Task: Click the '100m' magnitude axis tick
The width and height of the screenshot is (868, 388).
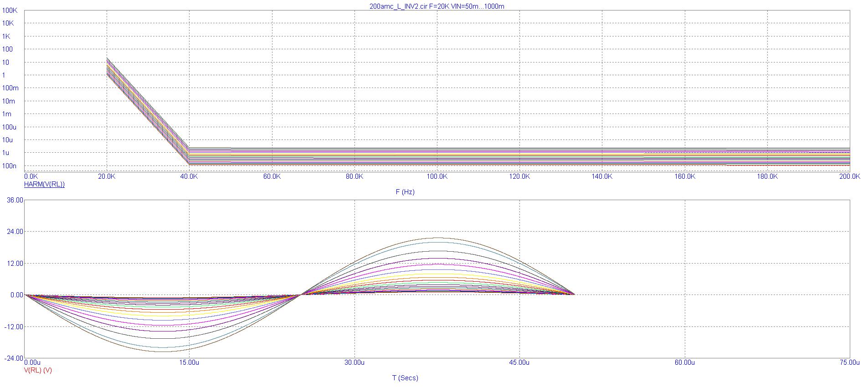Action: coord(10,88)
